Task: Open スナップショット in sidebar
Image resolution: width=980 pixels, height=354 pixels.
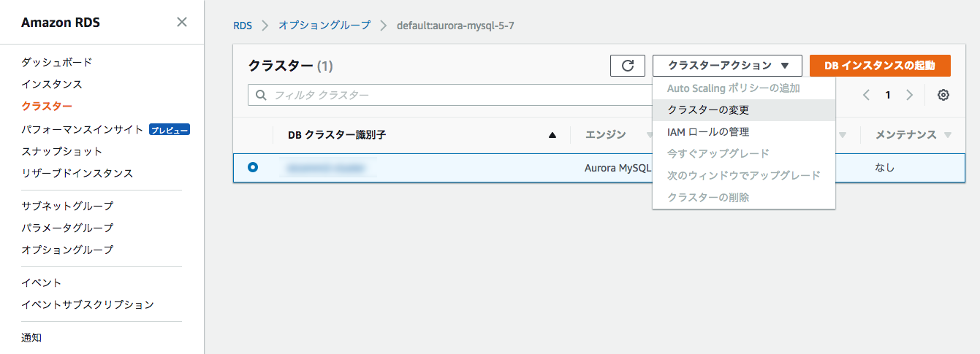Action: 62,152
